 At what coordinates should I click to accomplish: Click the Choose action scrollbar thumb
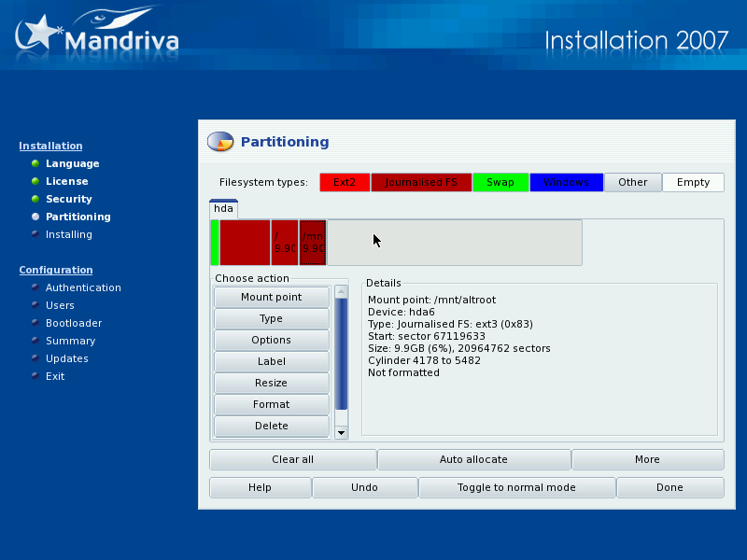pyautogui.click(x=341, y=354)
